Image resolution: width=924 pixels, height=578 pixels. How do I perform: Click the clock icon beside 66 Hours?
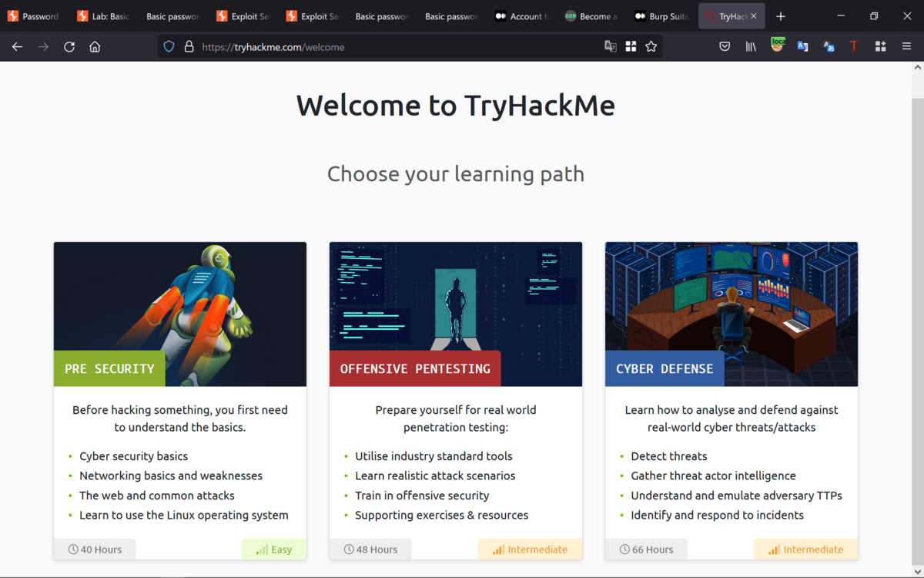tap(624, 549)
